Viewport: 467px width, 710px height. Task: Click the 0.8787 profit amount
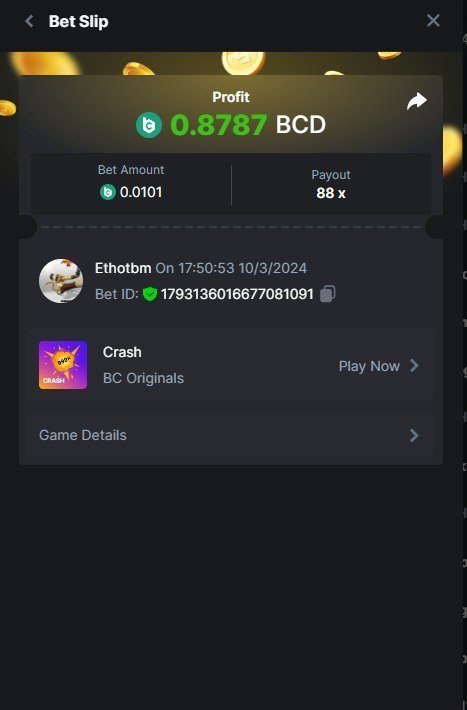(x=219, y=125)
